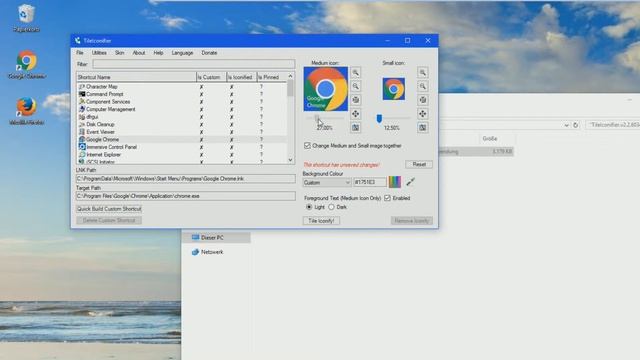Select Component Services row
Screen dimensions: 640x360
click(x=182, y=102)
